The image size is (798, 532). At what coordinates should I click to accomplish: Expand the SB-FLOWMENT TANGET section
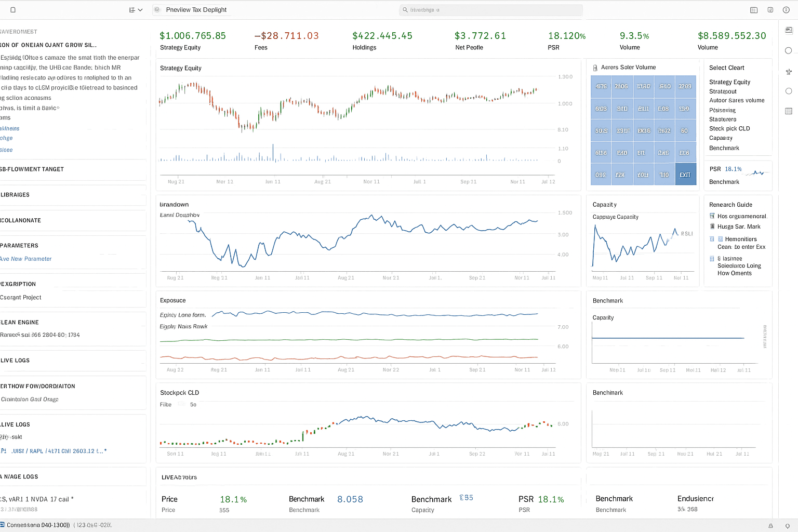pyautogui.click(x=73, y=169)
